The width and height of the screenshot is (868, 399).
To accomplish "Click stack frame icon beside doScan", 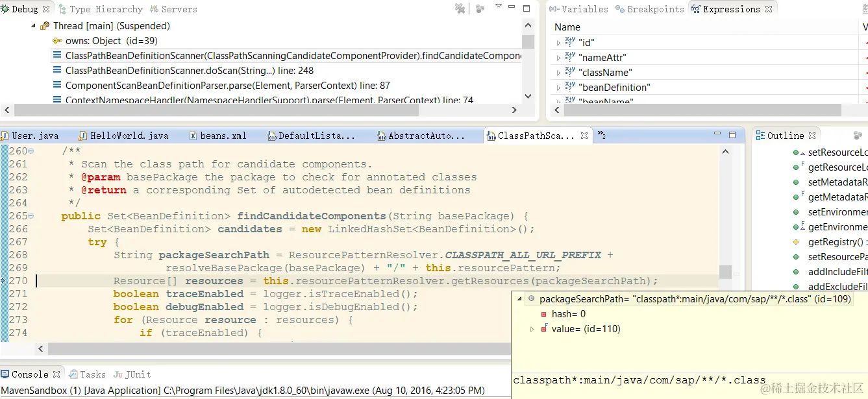I will click(58, 71).
